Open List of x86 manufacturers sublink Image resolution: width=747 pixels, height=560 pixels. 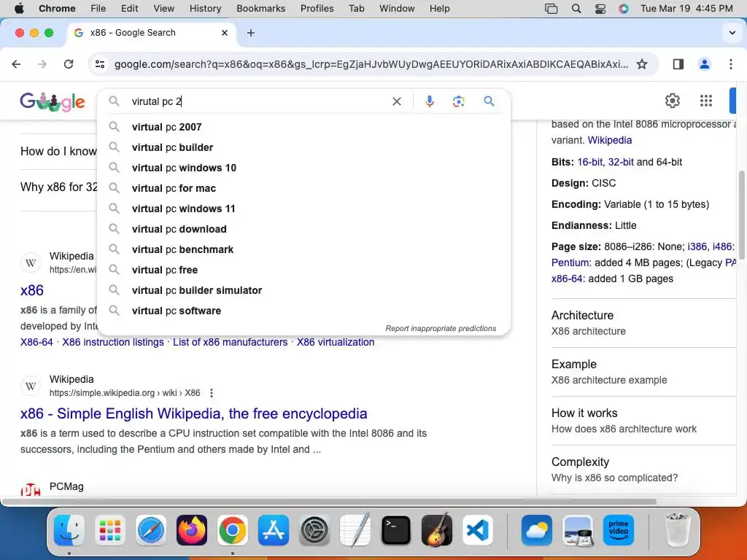tap(230, 343)
